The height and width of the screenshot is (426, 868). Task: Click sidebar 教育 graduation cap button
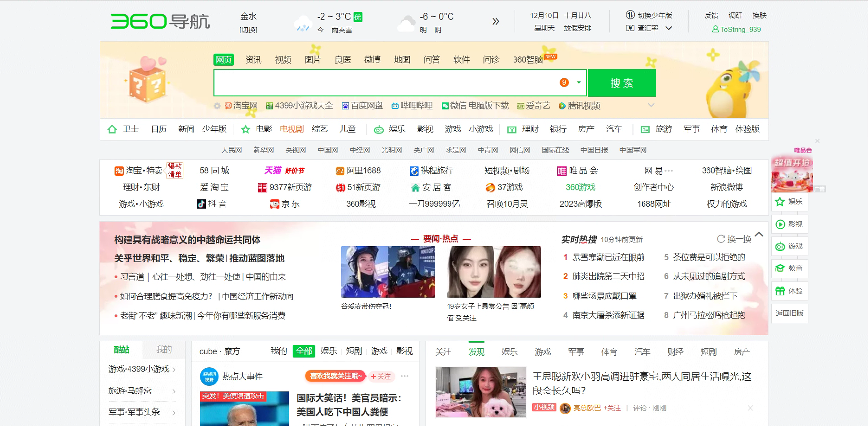click(789, 268)
